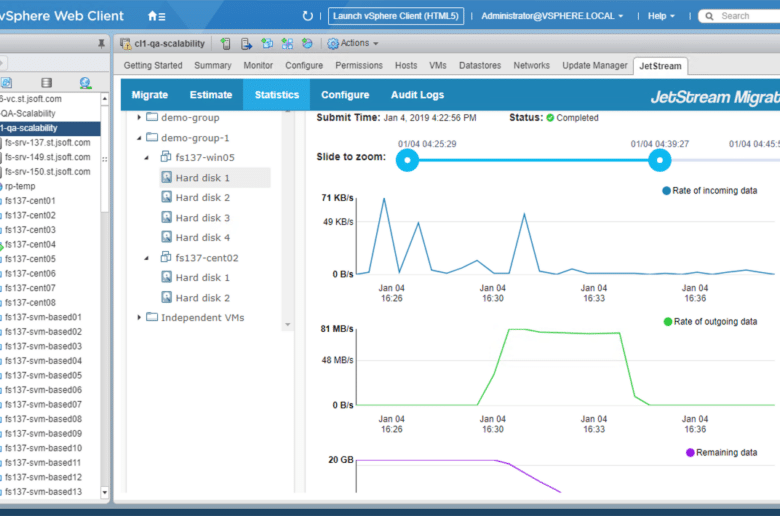Click Remaining data legend marker
Screen dimensions: 780x516
coord(690,452)
